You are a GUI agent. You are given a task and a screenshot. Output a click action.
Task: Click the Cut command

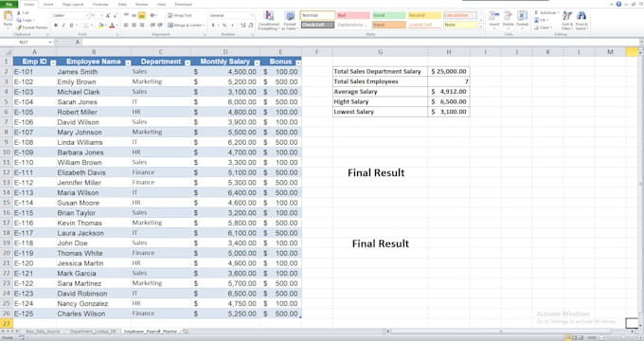pyautogui.click(x=23, y=13)
